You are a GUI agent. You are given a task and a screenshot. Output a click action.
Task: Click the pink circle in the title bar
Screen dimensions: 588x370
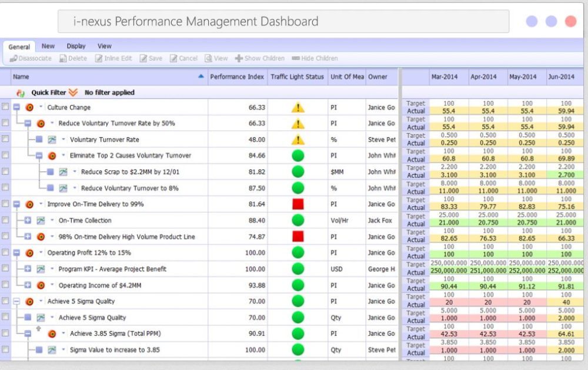(x=570, y=22)
